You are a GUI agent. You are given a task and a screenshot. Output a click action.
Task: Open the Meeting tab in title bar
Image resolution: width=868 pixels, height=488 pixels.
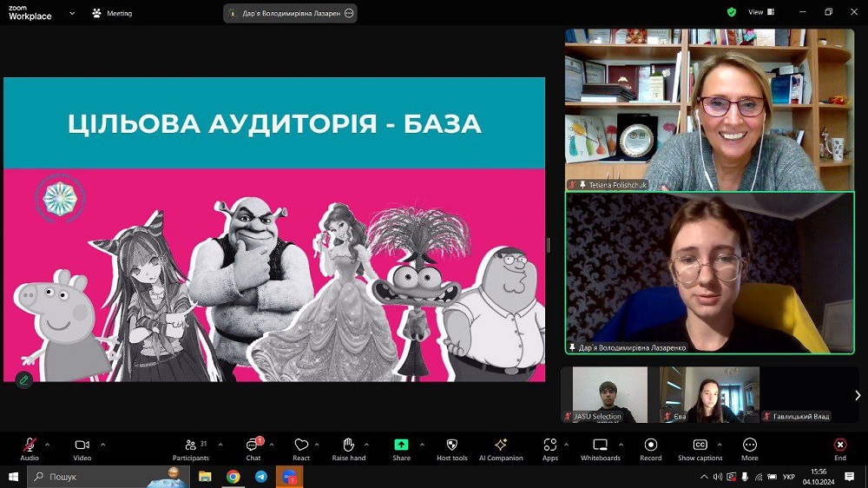[x=112, y=13]
